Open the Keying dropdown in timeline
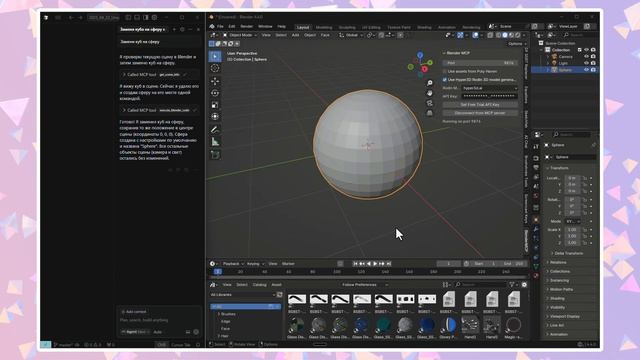The width and height of the screenshot is (640, 360). point(255,264)
